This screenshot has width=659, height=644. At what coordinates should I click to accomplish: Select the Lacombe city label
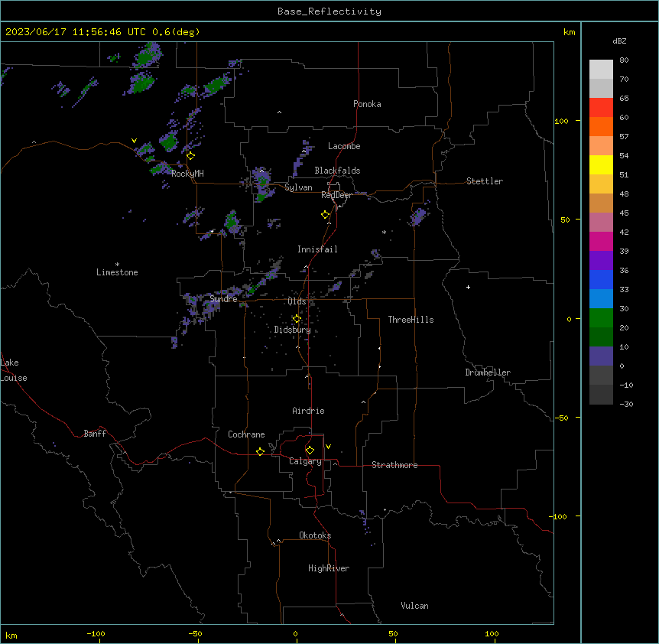tap(344, 146)
